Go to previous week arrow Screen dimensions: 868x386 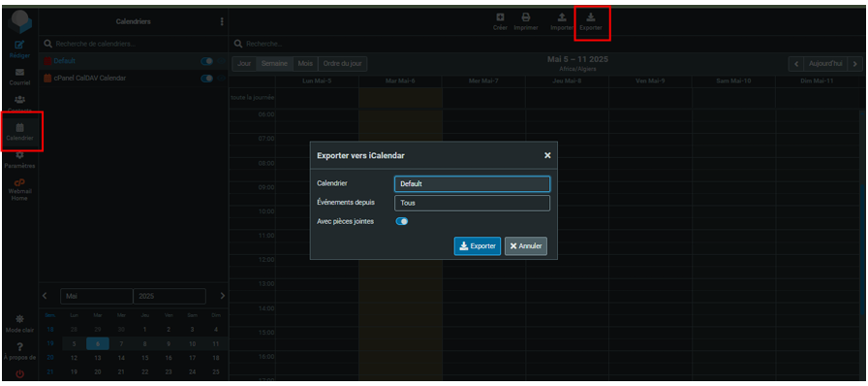796,64
